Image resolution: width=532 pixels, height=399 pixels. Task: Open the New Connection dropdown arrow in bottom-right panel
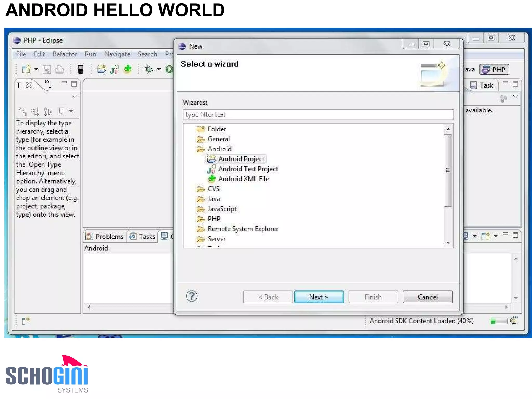pyautogui.click(x=496, y=236)
